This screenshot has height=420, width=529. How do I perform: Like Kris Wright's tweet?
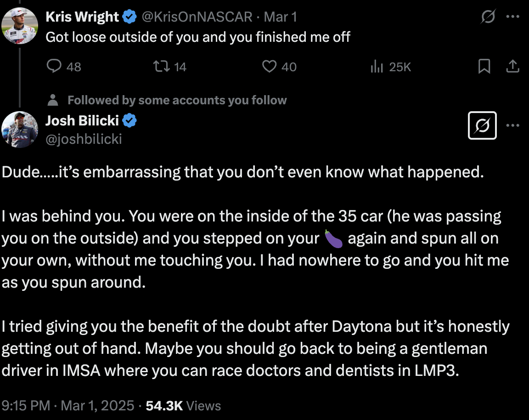point(279,67)
